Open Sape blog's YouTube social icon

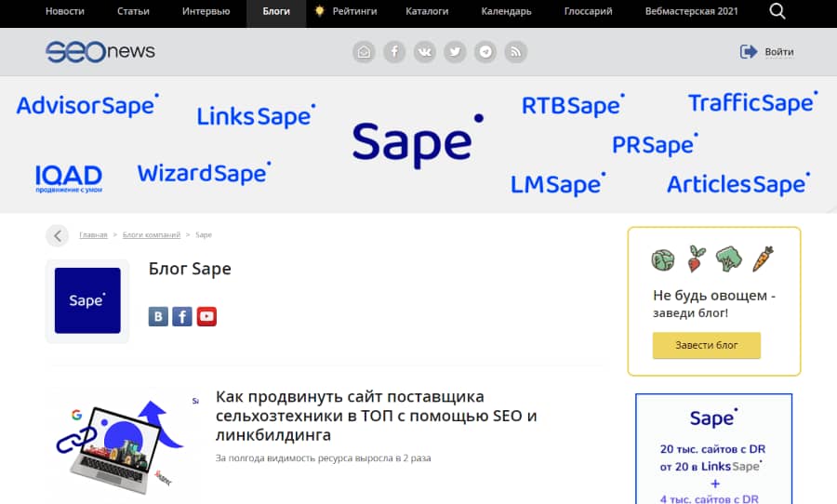[206, 316]
